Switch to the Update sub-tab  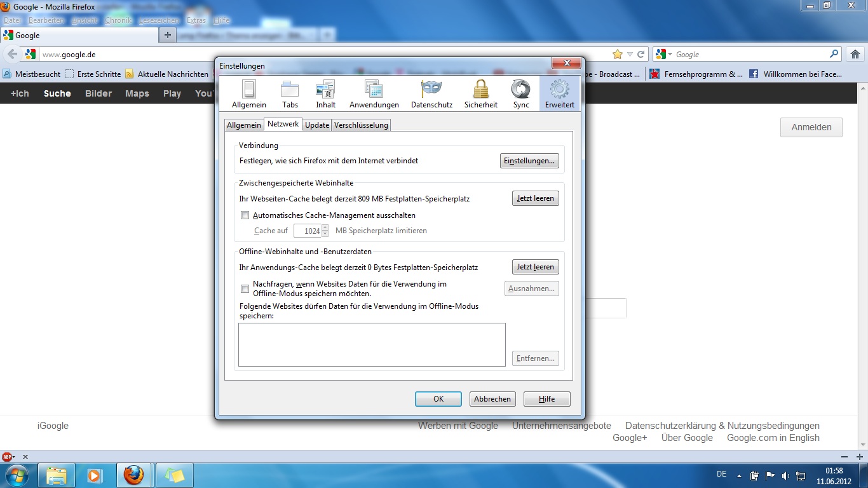pyautogui.click(x=317, y=125)
